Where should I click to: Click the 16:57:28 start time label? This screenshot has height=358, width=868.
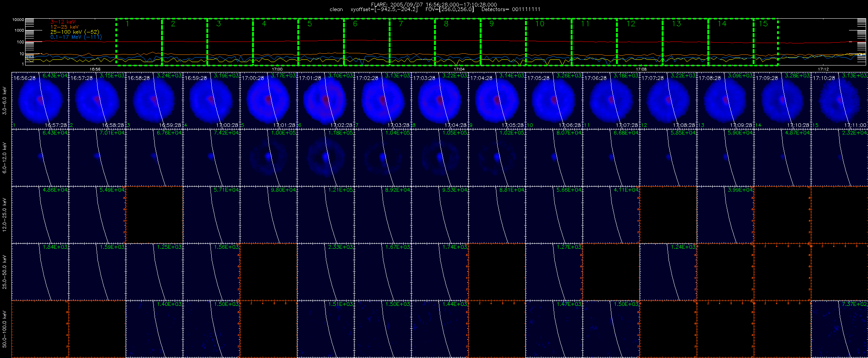point(81,78)
